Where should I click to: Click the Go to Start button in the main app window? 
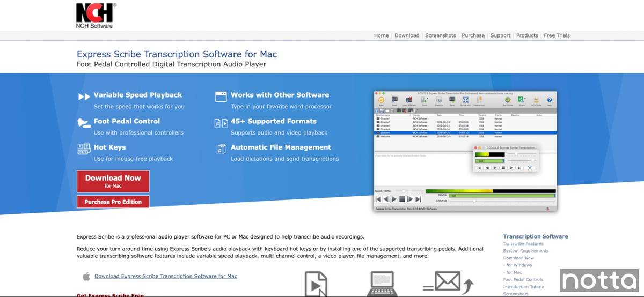pyautogui.click(x=378, y=199)
